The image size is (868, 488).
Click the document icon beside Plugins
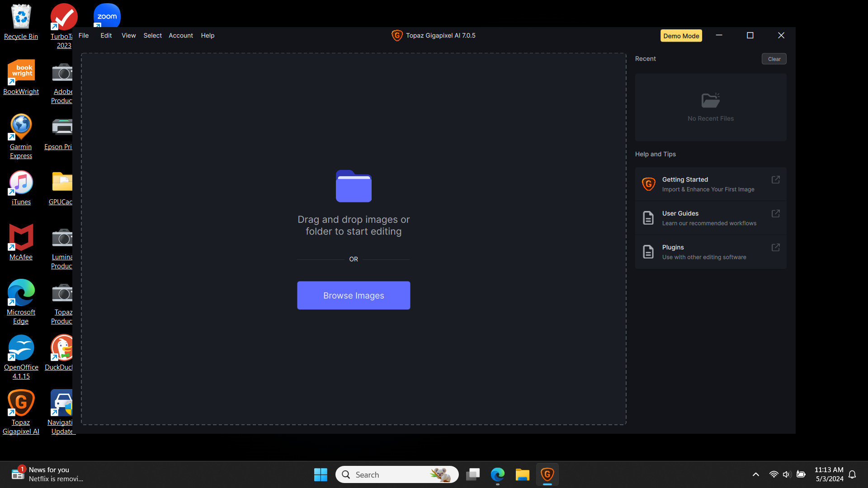click(648, 252)
